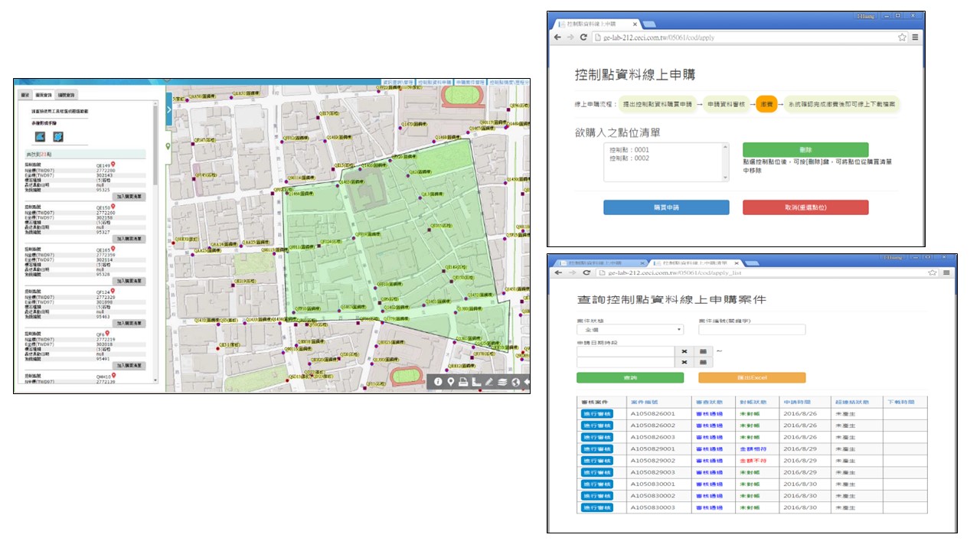Switch to the 圖層 tab in the left panel
The height and width of the screenshot is (551, 980).
point(25,94)
